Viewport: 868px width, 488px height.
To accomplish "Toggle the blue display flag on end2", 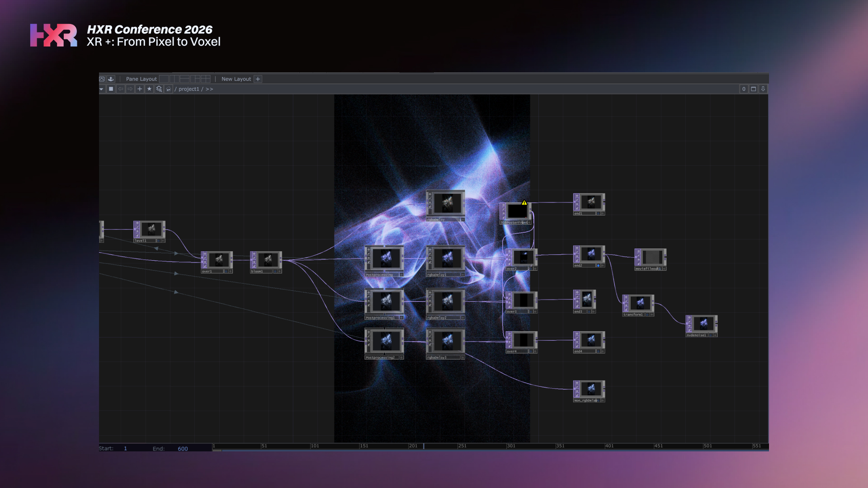I will (598, 265).
